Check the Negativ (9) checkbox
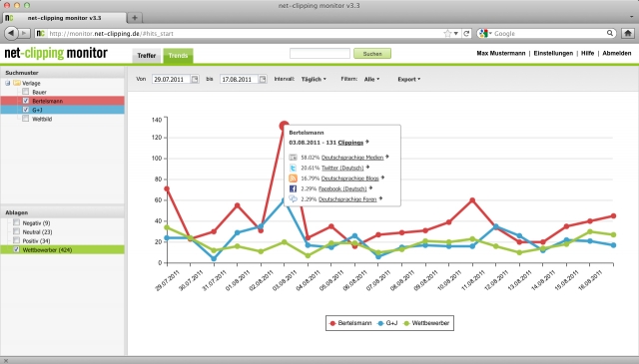 [16, 222]
